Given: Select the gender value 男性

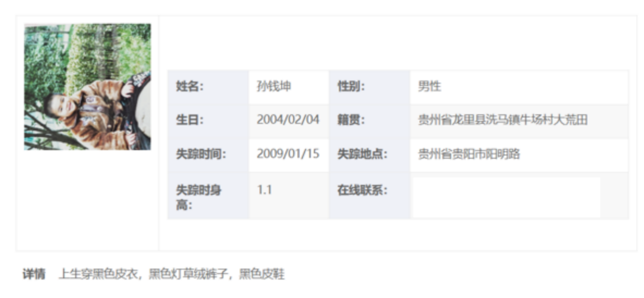Looking at the screenshot, I should tap(430, 87).
